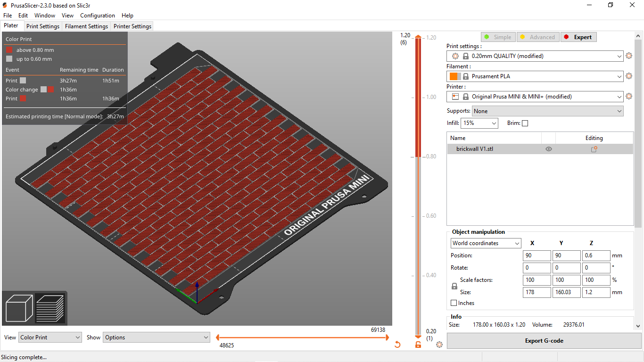Click the object editing icon for brickwall V1.stl

click(x=594, y=149)
